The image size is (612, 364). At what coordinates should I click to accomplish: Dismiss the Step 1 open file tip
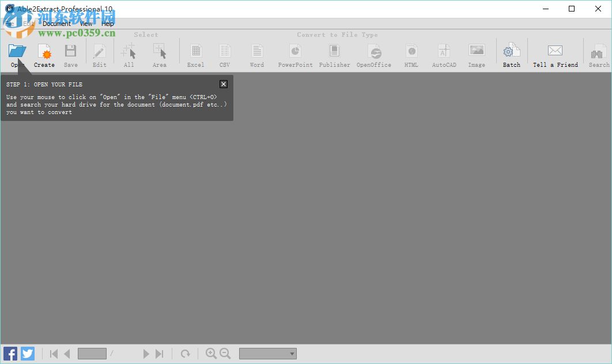tap(223, 84)
